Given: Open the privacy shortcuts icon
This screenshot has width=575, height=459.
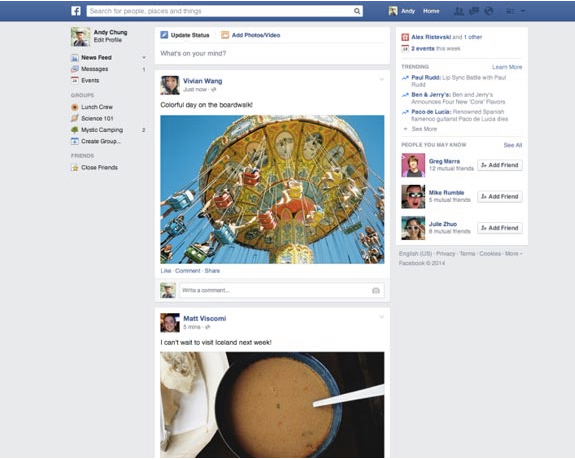Looking at the screenshot, I should click(x=510, y=11).
